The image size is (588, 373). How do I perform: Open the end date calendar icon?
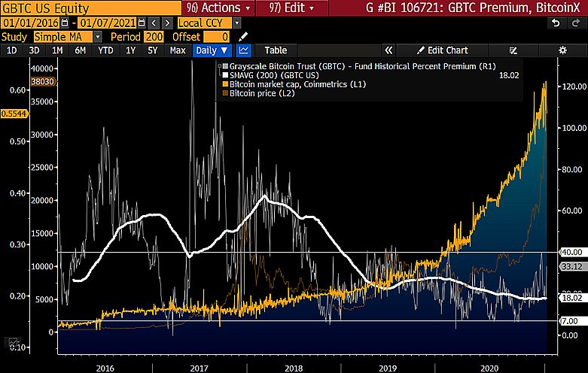pyautogui.click(x=142, y=23)
